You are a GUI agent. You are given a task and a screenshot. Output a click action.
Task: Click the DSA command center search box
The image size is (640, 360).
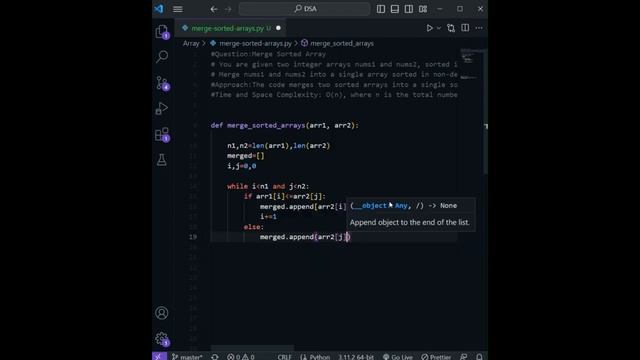[304, 9]
